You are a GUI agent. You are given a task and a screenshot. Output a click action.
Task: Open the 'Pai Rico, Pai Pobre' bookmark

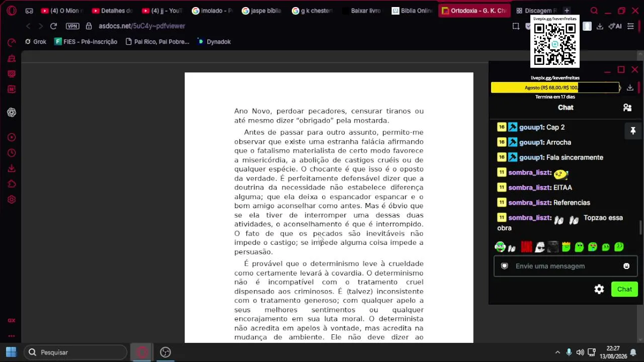[157, 42]
